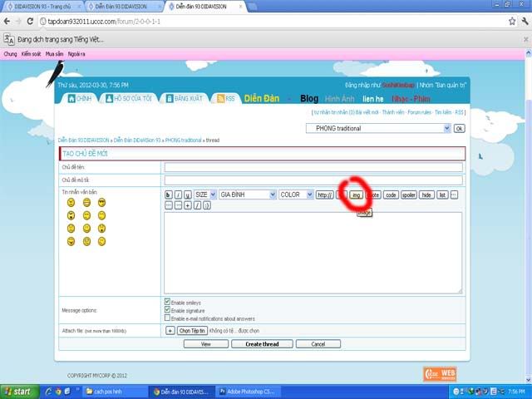Click the profile icon on HỒ SƠ CỦA TÔI tab
Viewport: 532px width, 399px height.
click(x=109, y=98)
